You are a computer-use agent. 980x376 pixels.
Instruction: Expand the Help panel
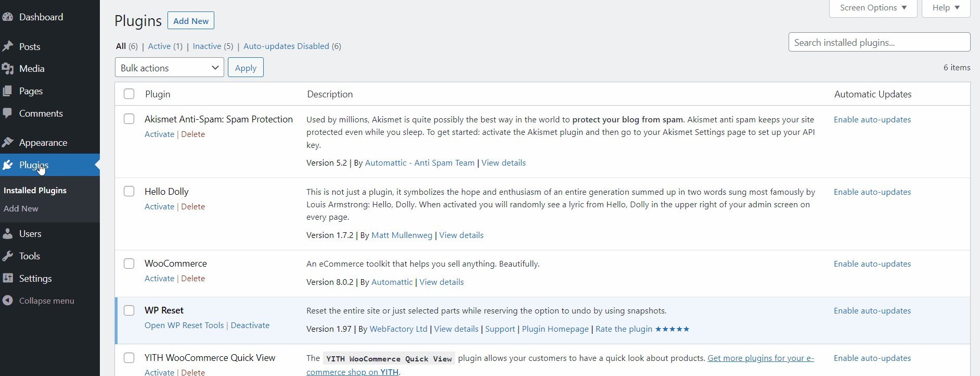[946, 8]
